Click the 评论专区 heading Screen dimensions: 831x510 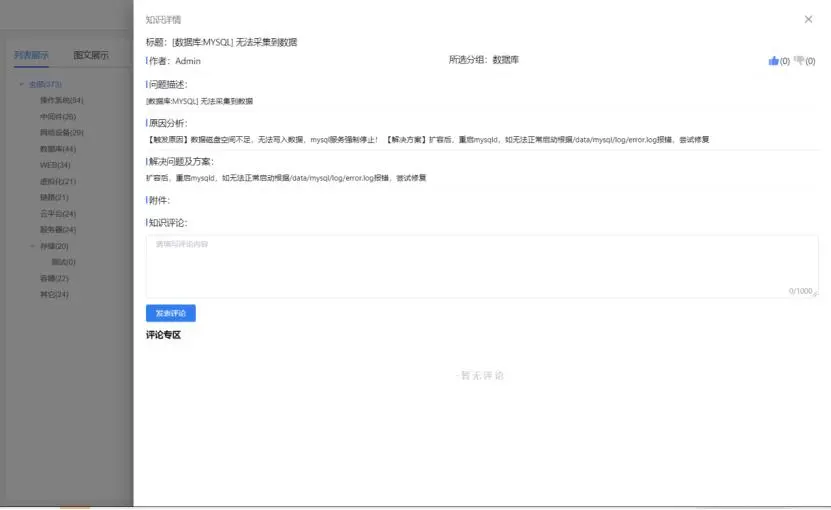pyautogui.click(x=163, y=335)
